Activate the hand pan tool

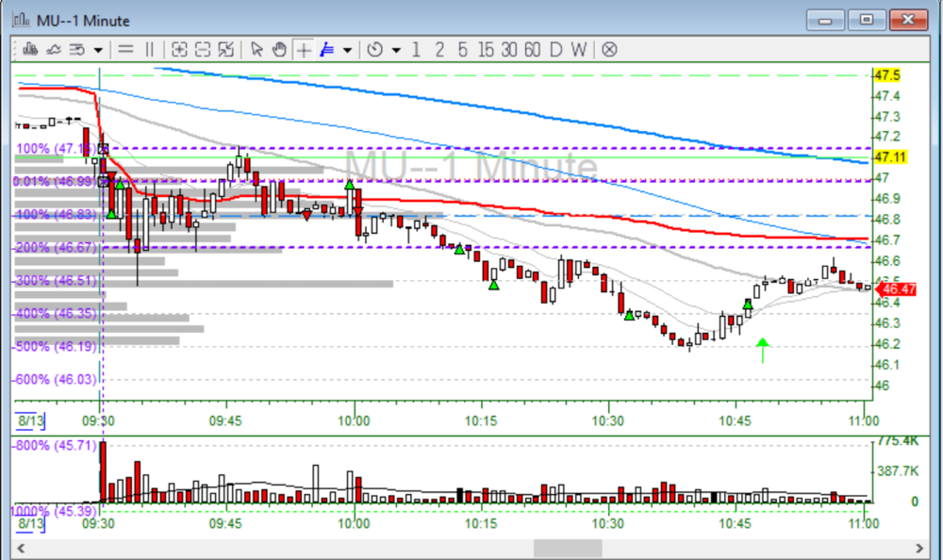pos(279,49)
